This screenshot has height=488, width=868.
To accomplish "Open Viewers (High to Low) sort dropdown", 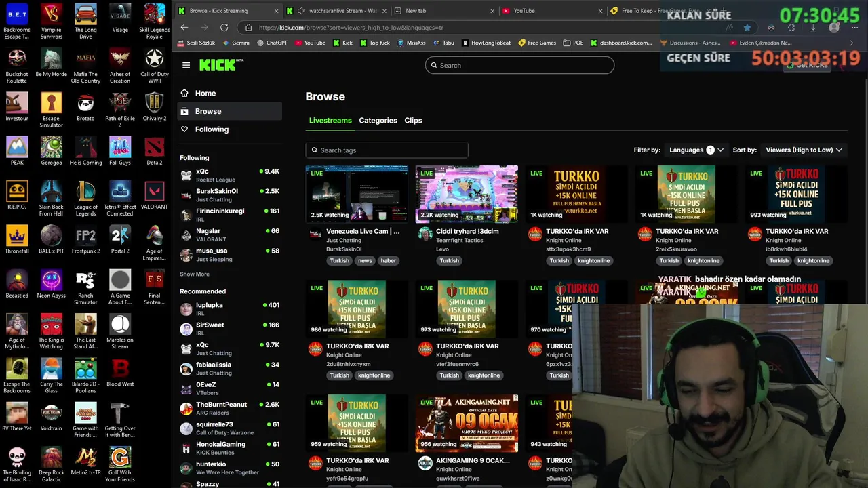I will [804, 150].
